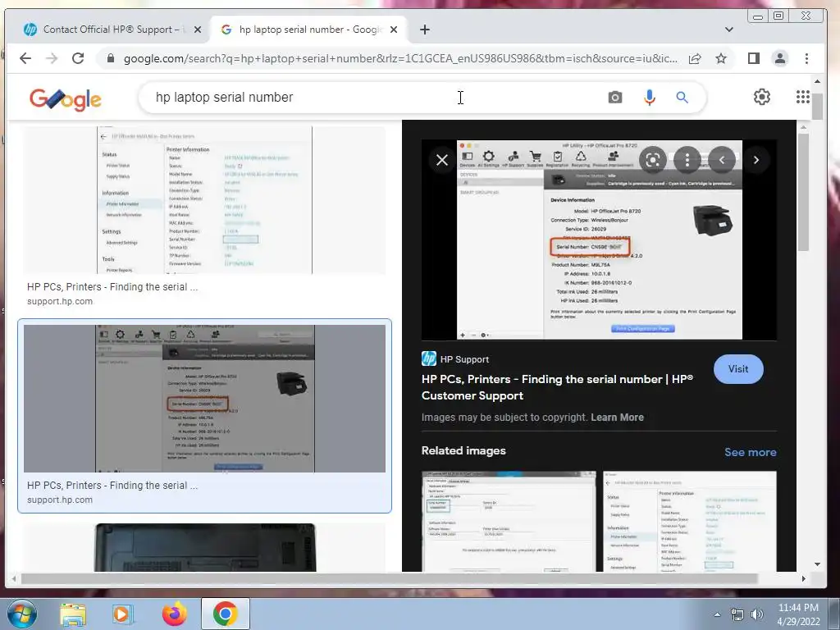Image resolution: width=840 pixels, height=630 pixels.
Task: Bookmark this page with star
Action: (721, 58)
